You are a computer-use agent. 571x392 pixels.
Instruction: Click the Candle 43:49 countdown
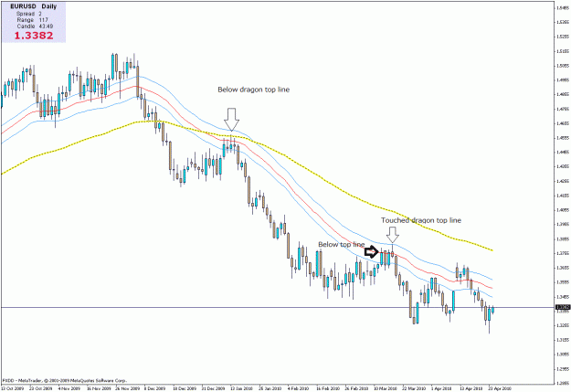point(35,26)
